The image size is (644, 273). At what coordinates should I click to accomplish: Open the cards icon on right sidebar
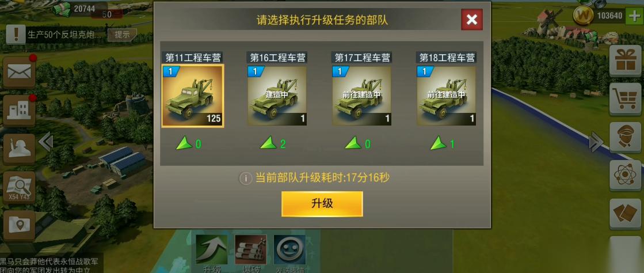click(625, 214)
